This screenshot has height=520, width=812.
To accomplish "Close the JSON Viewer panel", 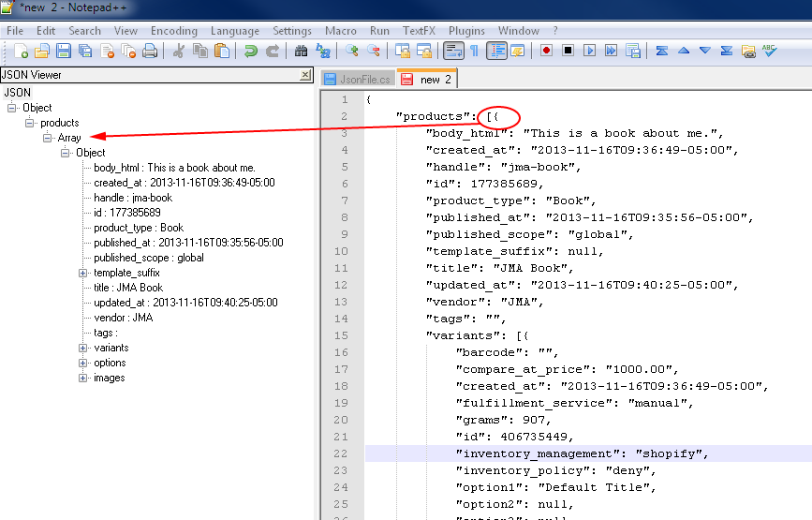I will (305, 75).
